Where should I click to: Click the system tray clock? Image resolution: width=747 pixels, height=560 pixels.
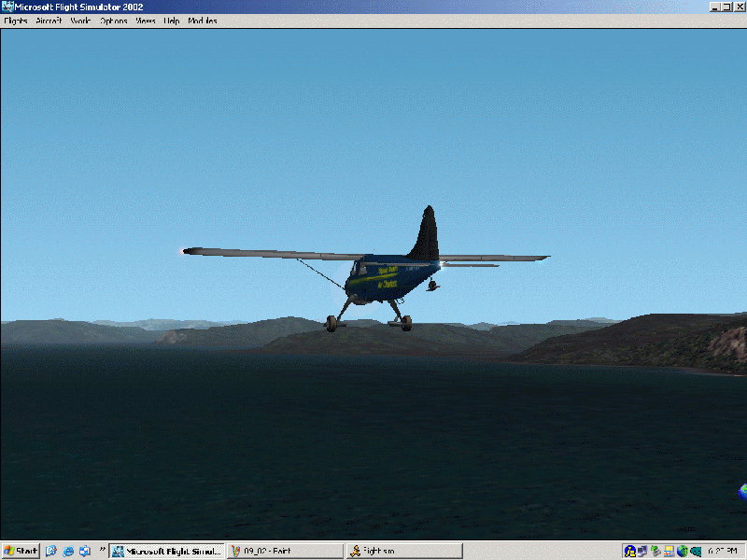722,551
